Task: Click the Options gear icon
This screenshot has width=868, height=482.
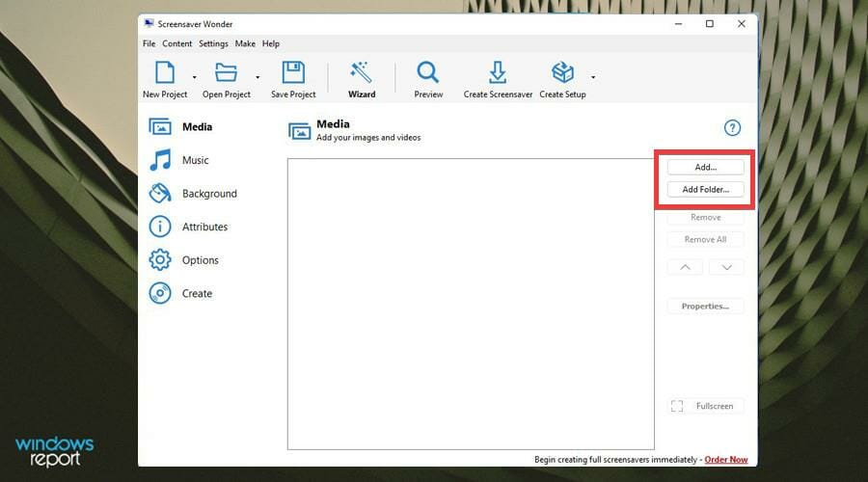Action: [x=160, y=260]
